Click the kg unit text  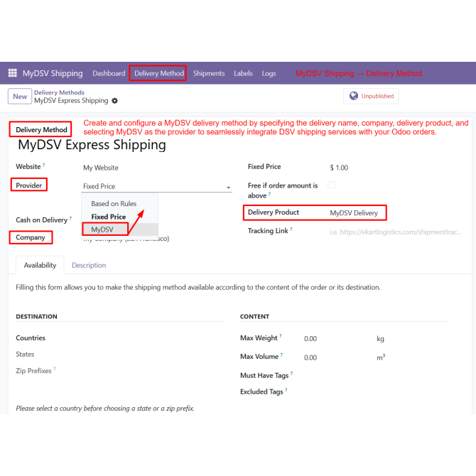tap(380, 339)
